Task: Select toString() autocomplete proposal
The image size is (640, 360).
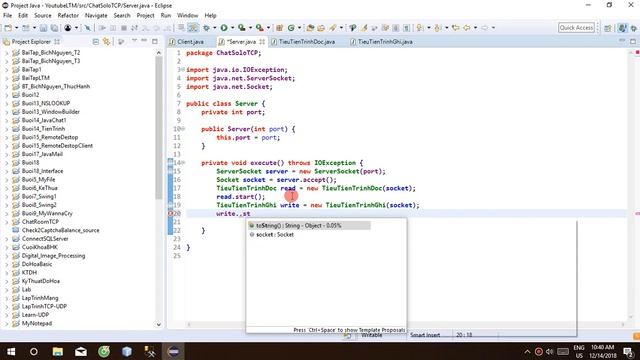Action: pos(309,225)
